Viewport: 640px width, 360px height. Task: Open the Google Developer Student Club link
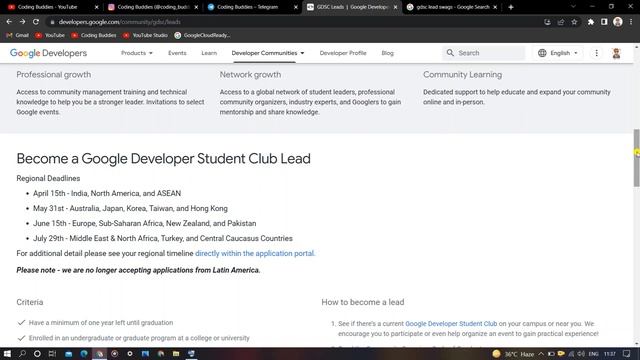451,324
